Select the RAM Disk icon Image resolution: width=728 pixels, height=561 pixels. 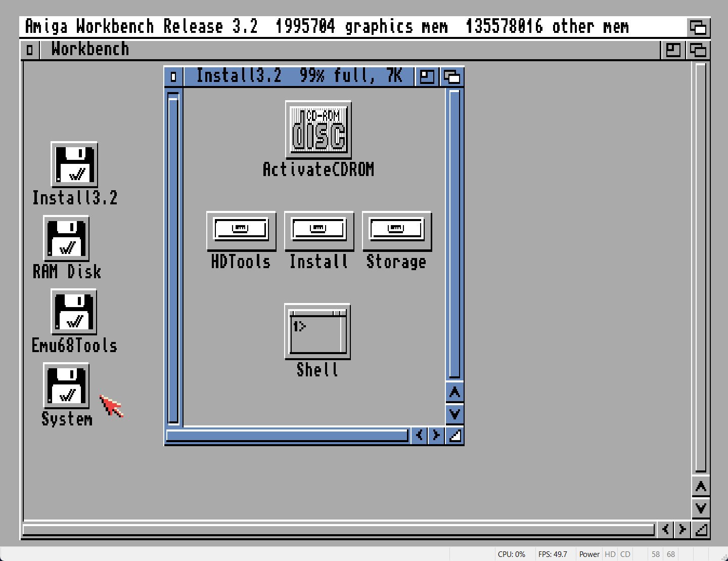[x=66, y=238]
